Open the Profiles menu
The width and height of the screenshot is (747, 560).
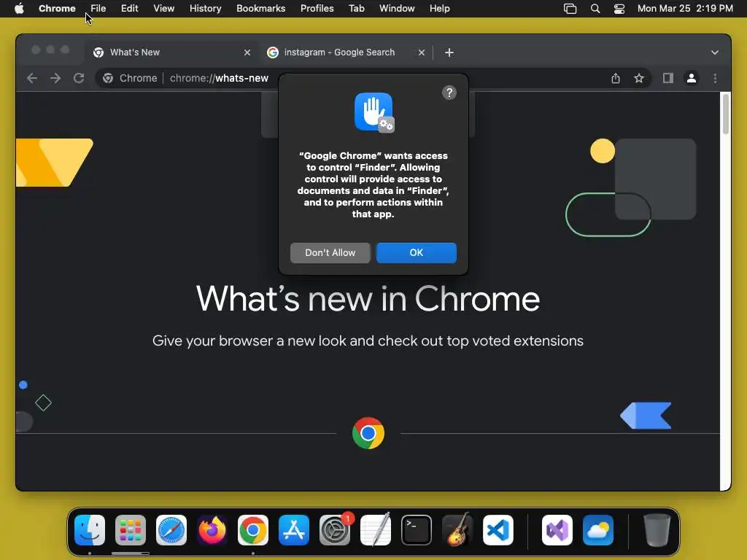tap(317, 9)
